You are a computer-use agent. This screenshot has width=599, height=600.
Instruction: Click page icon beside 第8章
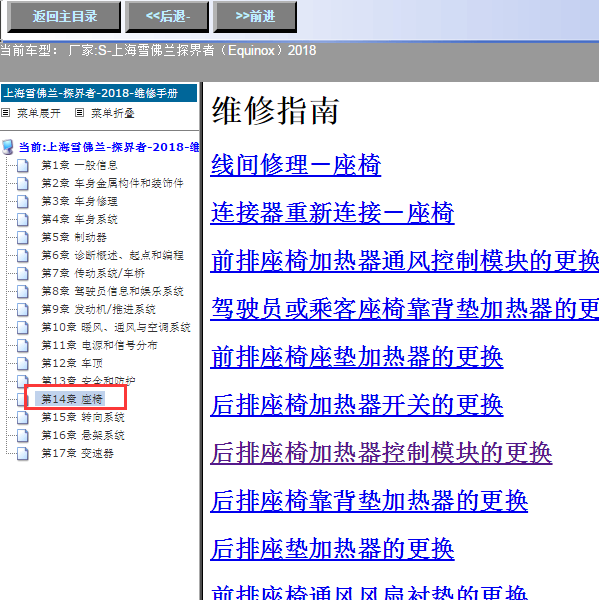(23, 292)
